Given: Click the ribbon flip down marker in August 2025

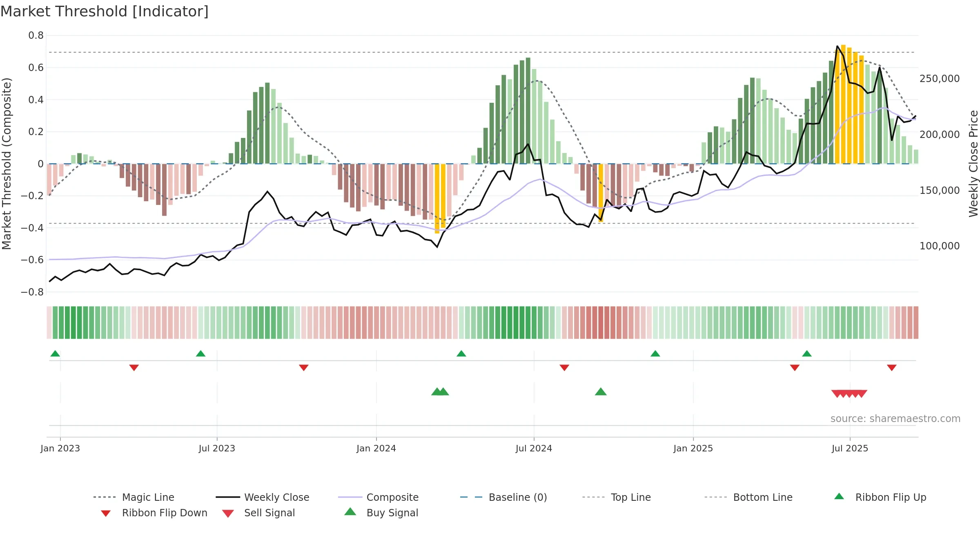Looking at the screenshot, I should pos(892,368).
